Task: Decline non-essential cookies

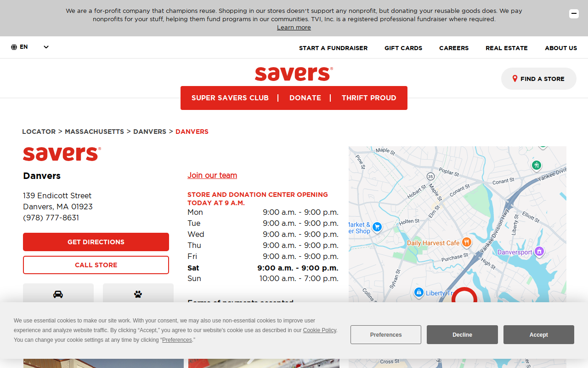Action: [462, 335]
